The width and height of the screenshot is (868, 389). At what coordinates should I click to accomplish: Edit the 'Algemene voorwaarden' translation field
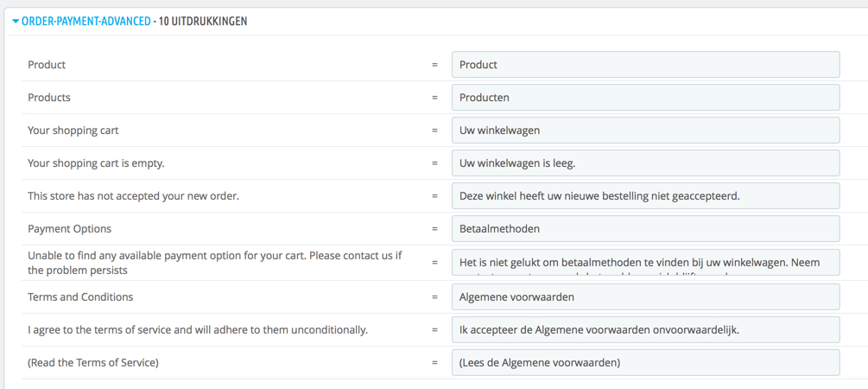645,297
